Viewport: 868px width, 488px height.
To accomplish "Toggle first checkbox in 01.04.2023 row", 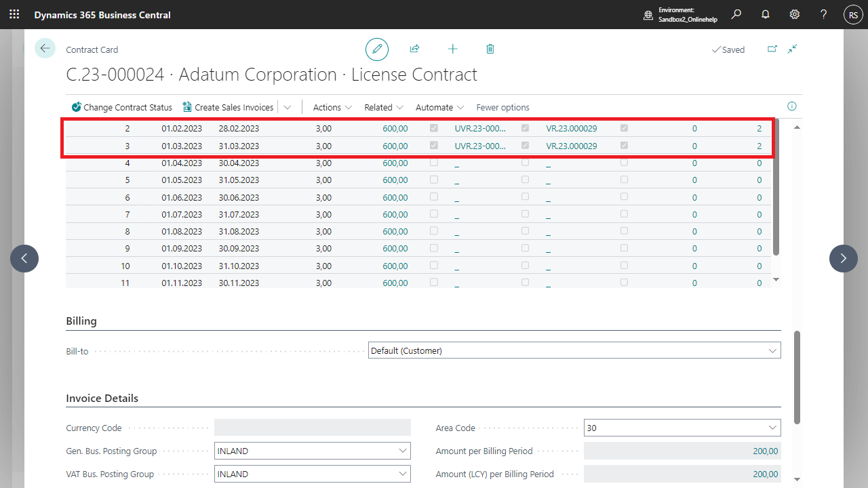I will click(x=434, y=163).
